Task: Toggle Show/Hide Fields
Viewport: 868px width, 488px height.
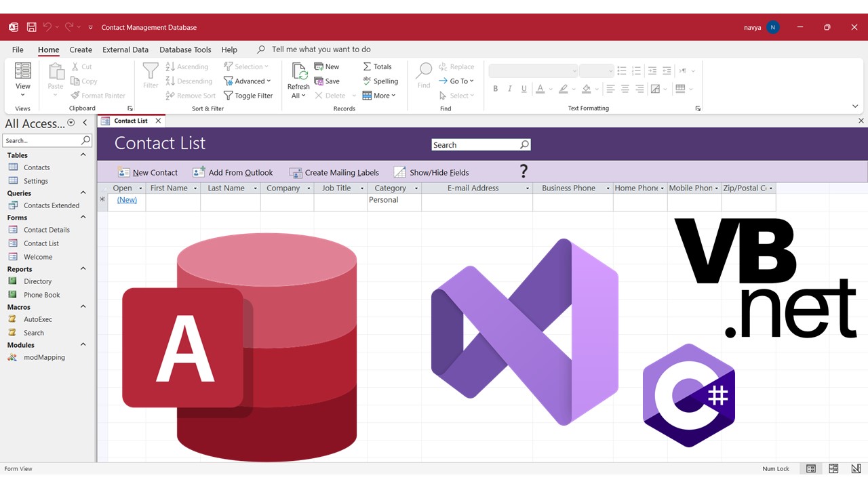Action: point(431,172)
